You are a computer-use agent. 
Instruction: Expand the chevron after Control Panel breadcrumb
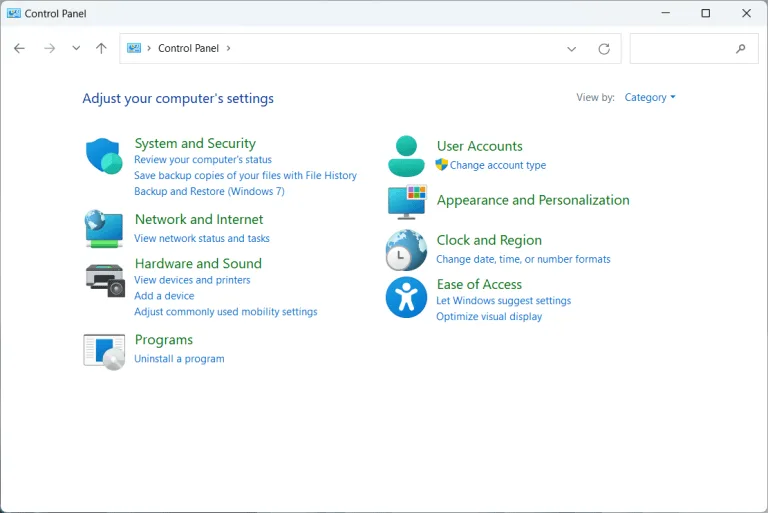click(228, 48)
